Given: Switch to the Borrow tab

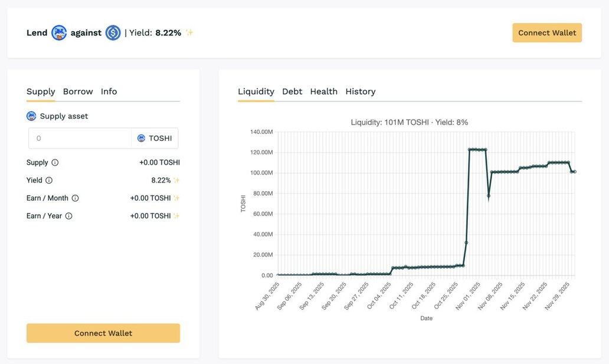Looking at the screenshot, I should point(78,91).
